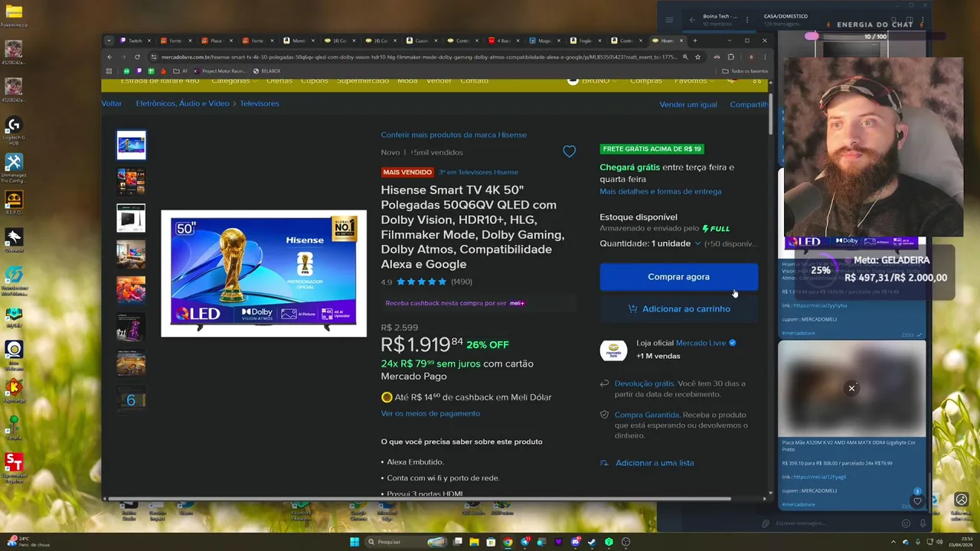Open the Pokemine.zip desktop file
The height and width of the screenshot is (551, 980).
[13, 15]
